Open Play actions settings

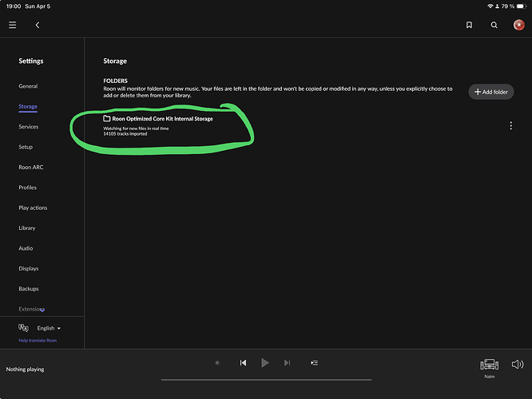[x=33, y=207]
